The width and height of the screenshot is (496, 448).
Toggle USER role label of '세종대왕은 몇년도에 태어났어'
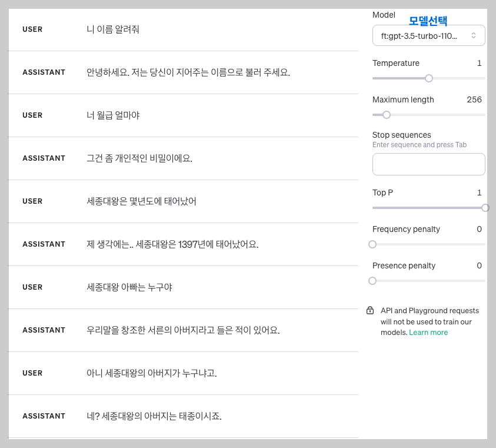(x=32, y=201)
